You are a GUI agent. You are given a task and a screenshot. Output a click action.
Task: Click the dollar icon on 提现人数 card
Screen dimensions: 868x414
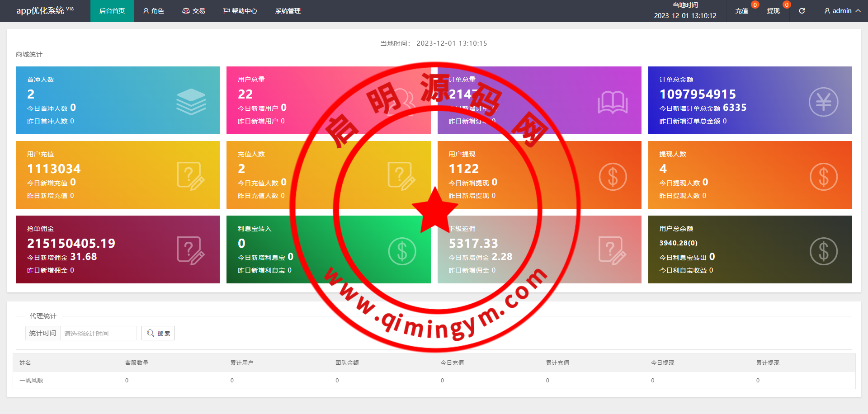(823, 176)
